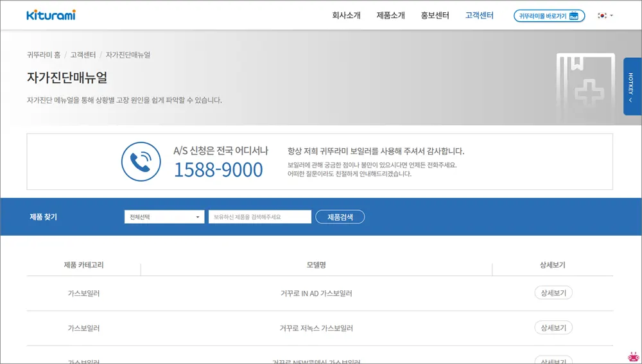Open the 회사소개 menu
The height and width of the screenshot is (364, 642).
coord(346,15)
